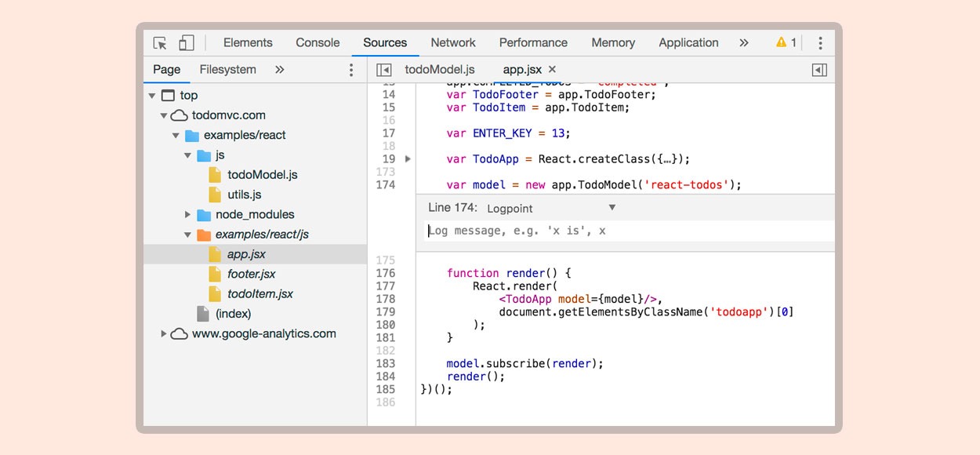
Task: Click the todomvc.com cloud icon
Action: [179, 115]
